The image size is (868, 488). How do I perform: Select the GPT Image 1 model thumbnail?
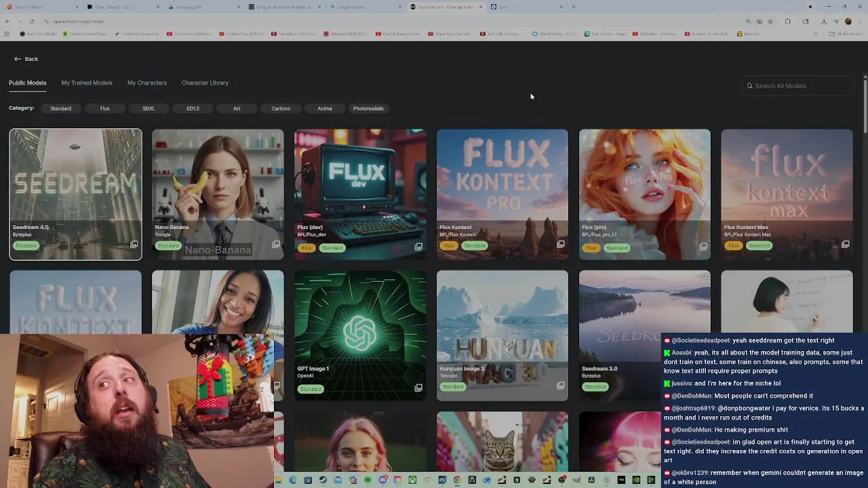tap(360, 335)
